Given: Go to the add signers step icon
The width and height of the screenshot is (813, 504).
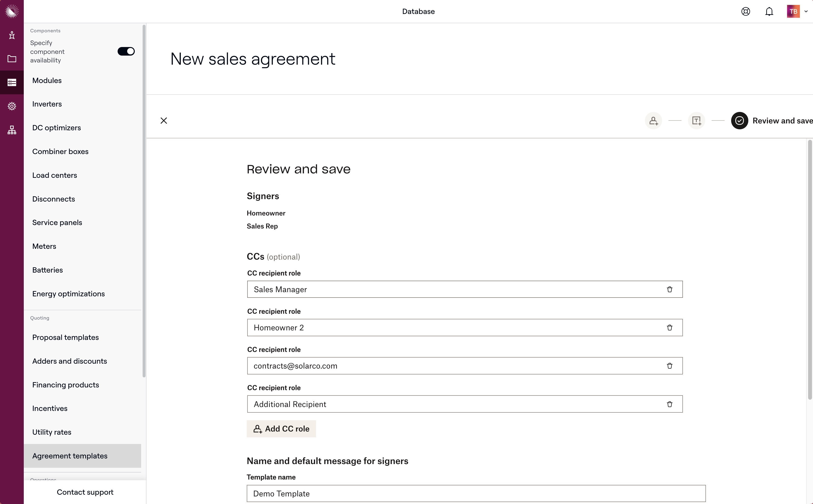Looking at the screenshot, I should pos(653,121).
